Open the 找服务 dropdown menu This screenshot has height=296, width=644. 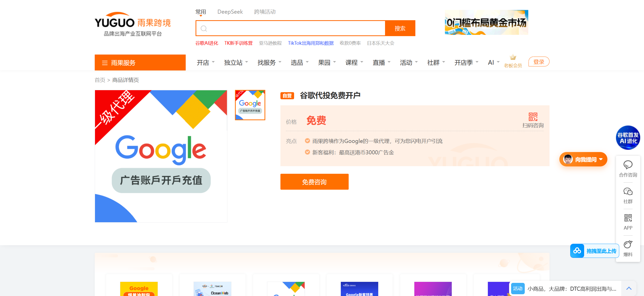tap(270, 62)
